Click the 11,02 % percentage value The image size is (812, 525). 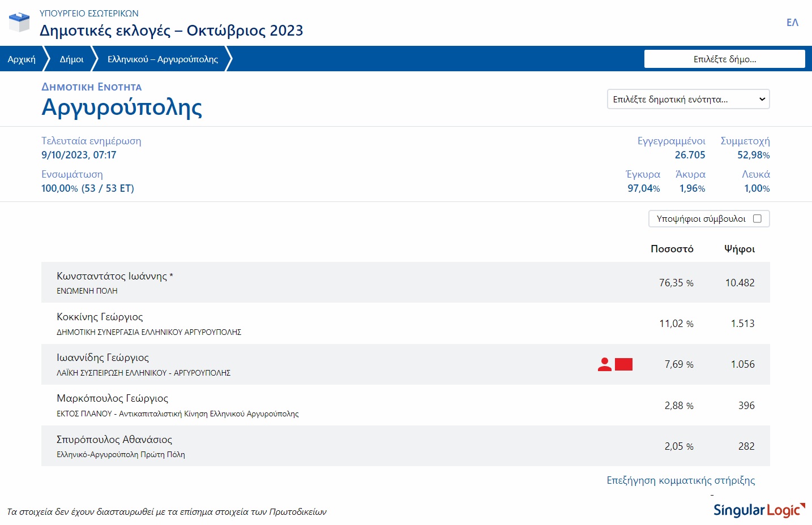pos(676,324)
